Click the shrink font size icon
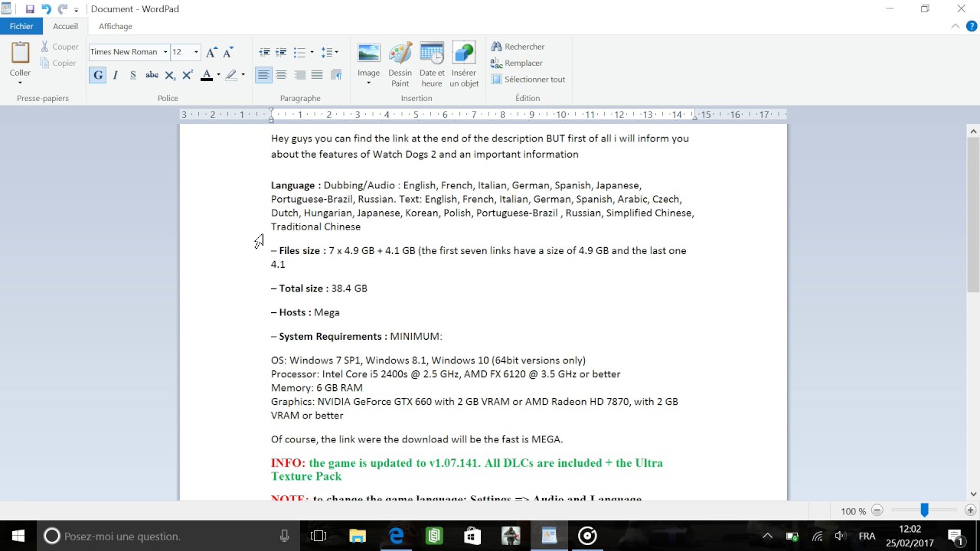This screenshot has width=980, height=551. point(227,52)
